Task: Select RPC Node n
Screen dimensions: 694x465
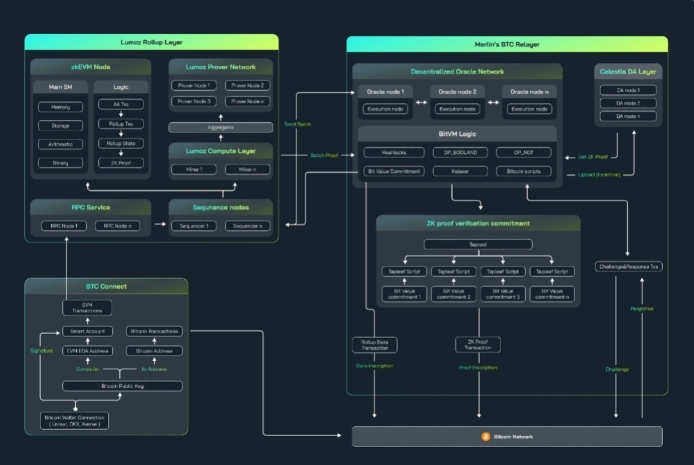Action: tap(117, 226)
